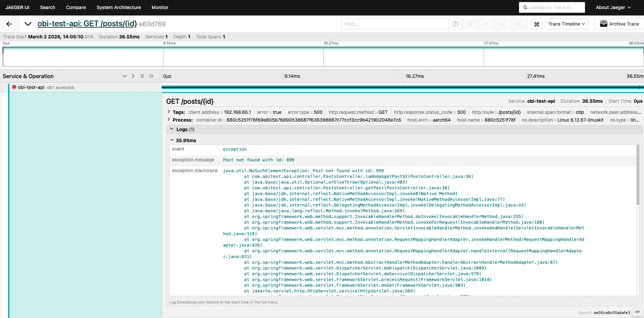Open the Monitor page

(160, 7)
